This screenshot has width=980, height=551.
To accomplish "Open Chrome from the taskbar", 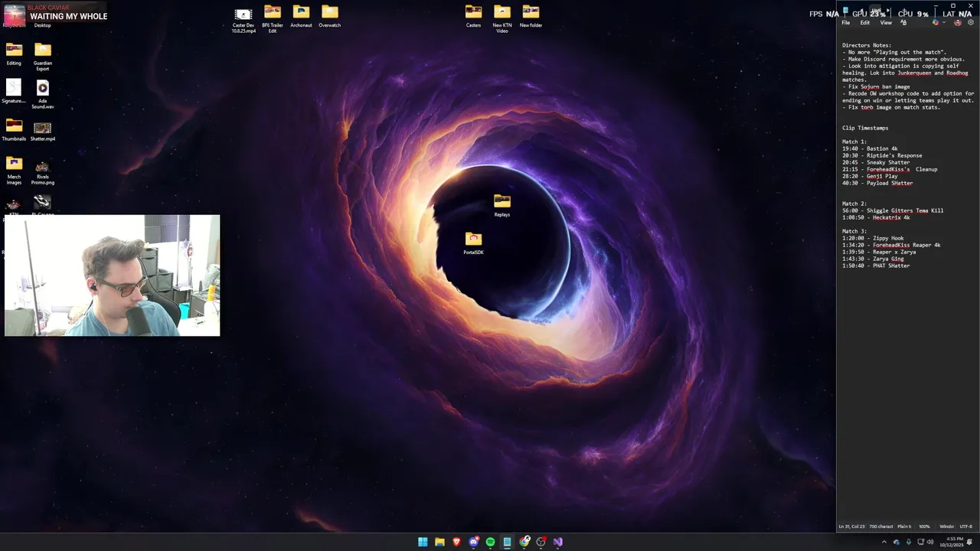I will [x=524, y=542].
